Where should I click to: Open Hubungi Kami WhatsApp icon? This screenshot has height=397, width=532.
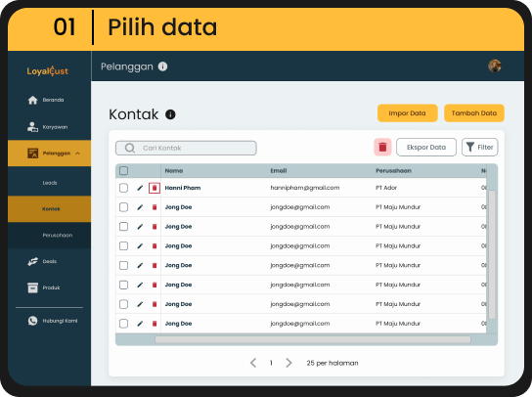pos(32,321)
